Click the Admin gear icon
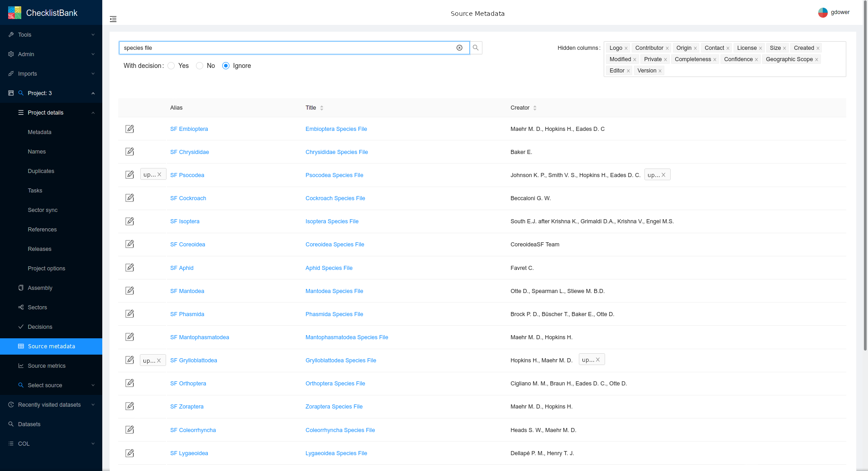Screen dimensions: 868x471 point(11,54)
